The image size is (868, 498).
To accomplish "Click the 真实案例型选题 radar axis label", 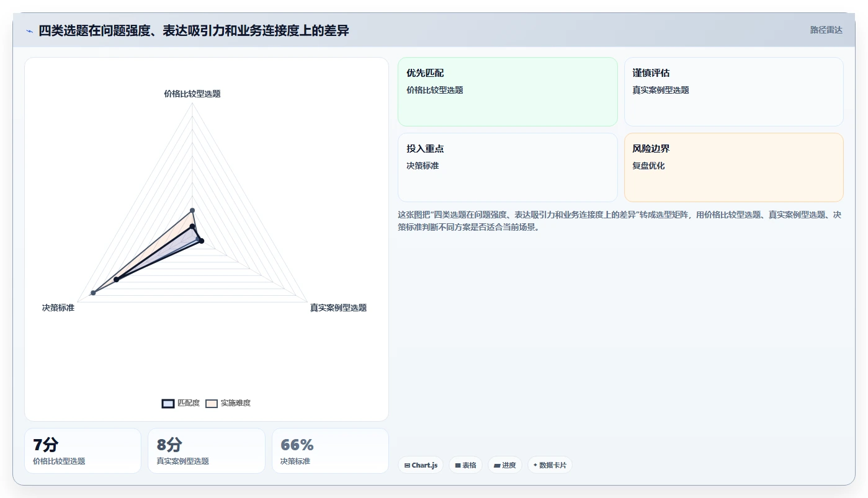I will tap(338, 308).
